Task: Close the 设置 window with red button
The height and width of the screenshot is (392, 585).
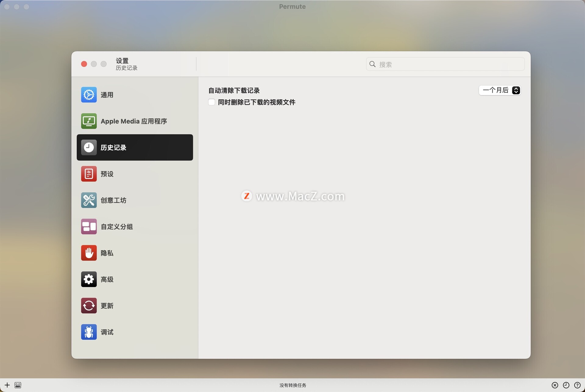Action: tap(84, 64)
